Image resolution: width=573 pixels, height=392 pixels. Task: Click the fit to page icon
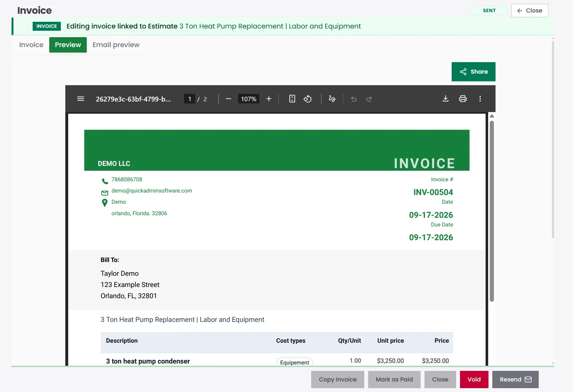click(292, 99)
